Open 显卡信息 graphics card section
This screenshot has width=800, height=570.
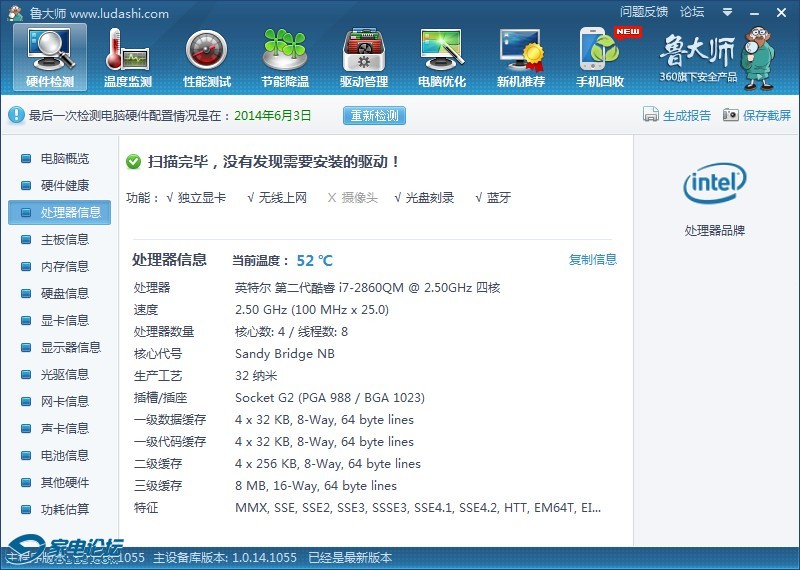pos(64,321)
